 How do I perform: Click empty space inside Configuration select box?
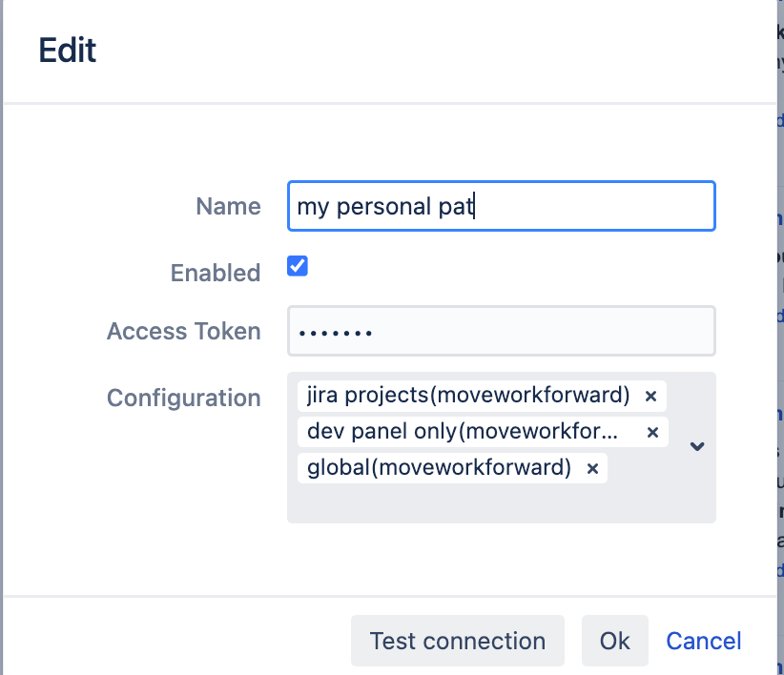pos(496,503)
